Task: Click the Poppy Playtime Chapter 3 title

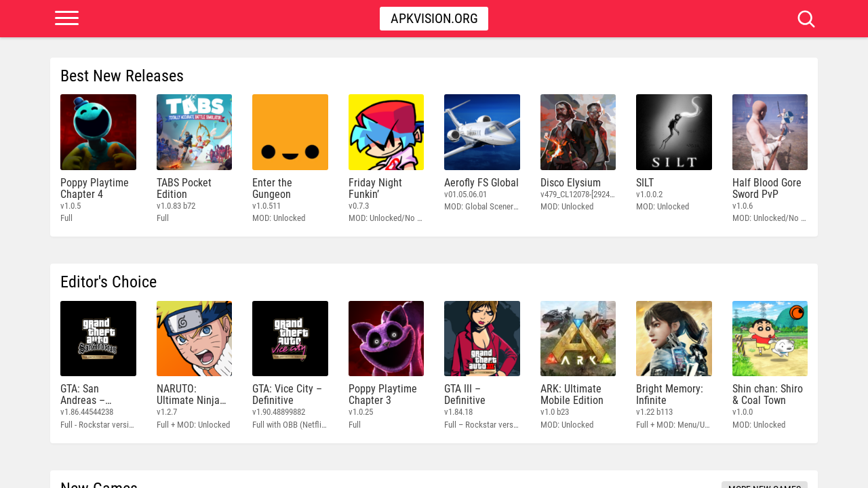Action: 382,394
